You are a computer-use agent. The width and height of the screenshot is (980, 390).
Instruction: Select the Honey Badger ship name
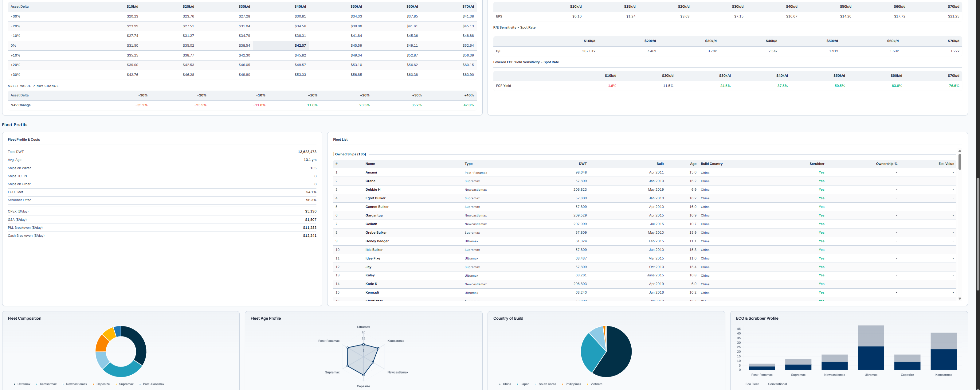(377, 241)
